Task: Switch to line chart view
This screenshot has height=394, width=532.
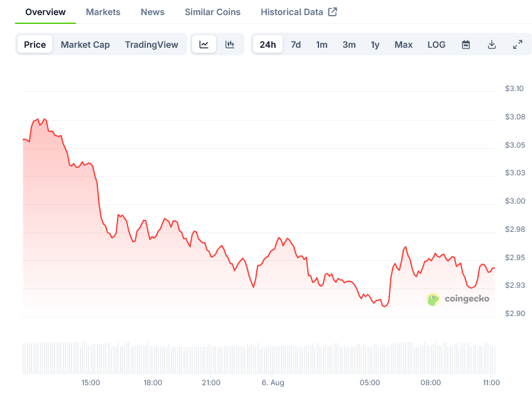Action: [x=204, y=45]
